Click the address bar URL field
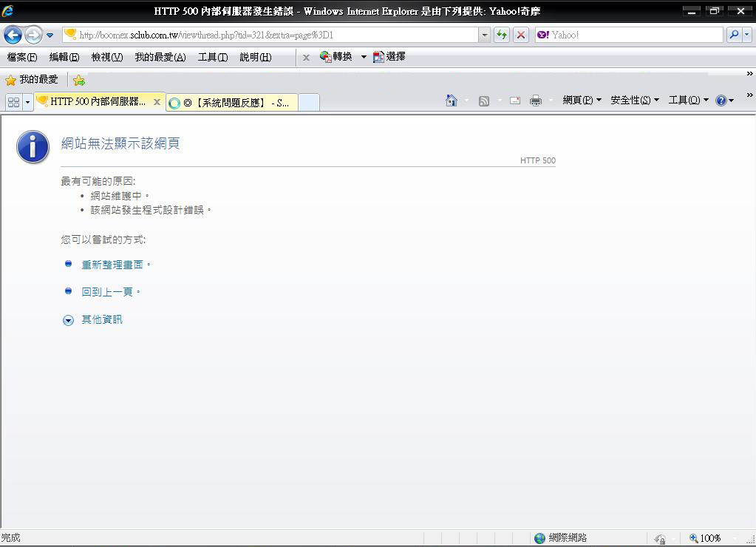Image resolution: width=756 pixels, height=547 pixels. pos(273,35)
